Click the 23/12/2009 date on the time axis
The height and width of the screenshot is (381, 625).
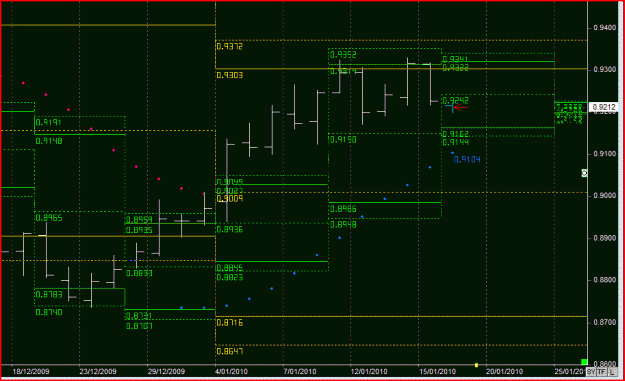[98, 371]
